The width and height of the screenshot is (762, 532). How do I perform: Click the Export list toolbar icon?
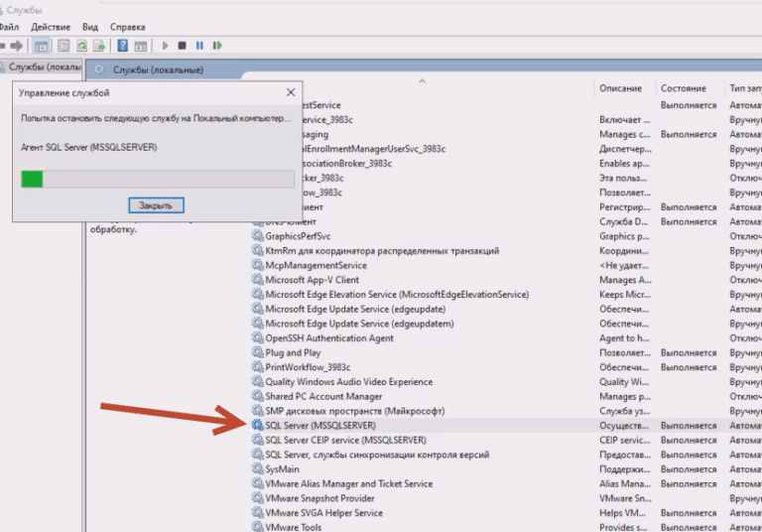click(x=99, y=46)
